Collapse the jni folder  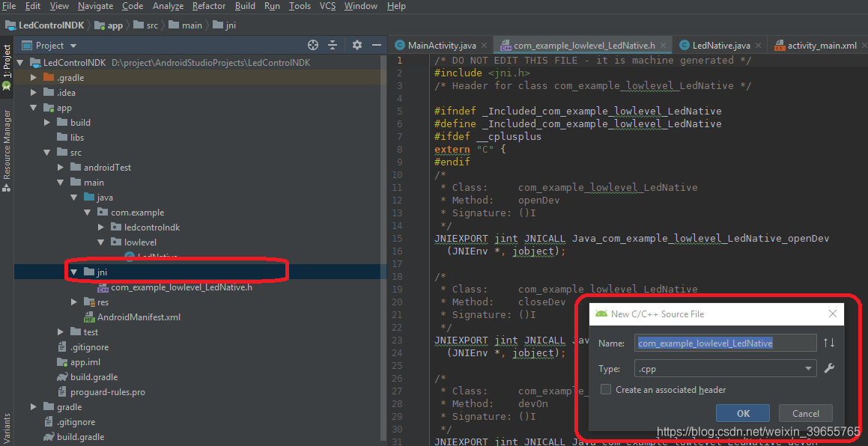coord(74,272)
